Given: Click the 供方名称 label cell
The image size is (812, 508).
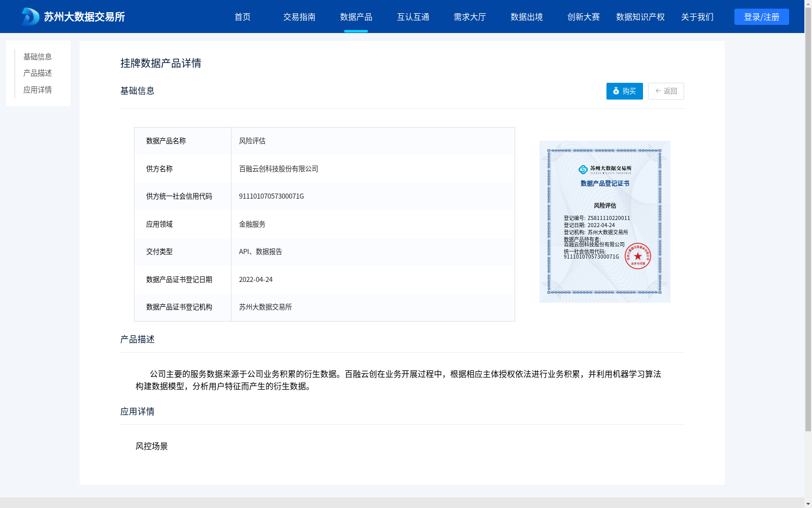Looking at the screenshot, I should pyautogui.click(x=183, y=169).
